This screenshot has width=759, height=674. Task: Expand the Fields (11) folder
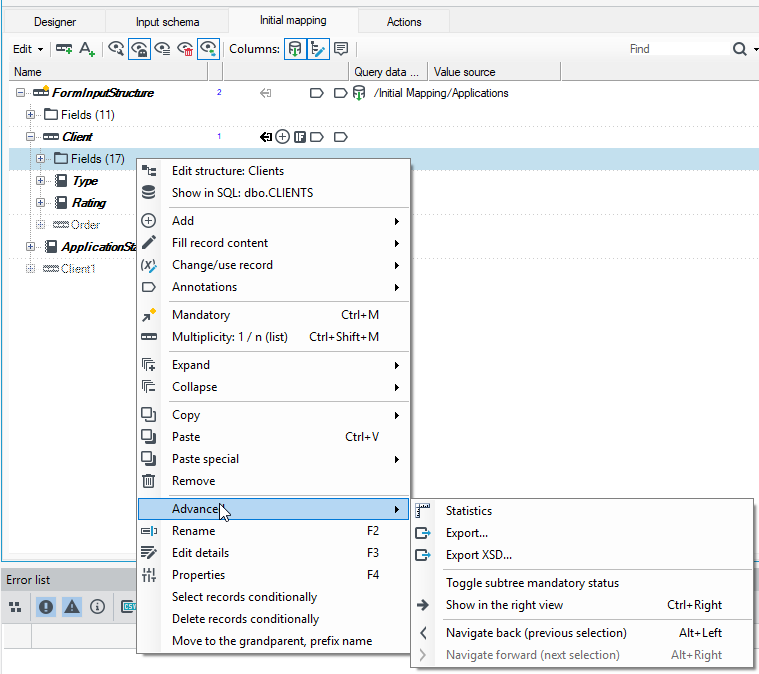click(30, 115)
